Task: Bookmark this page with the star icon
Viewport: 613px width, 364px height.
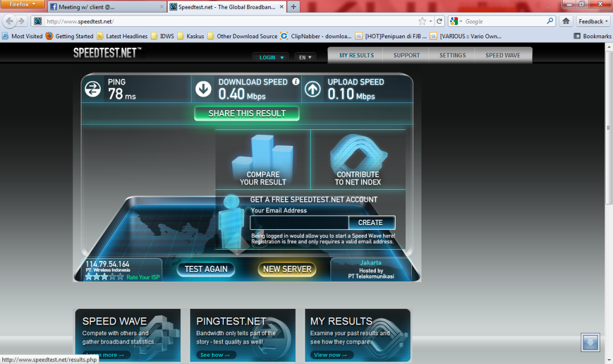Action: click(422, 21)
